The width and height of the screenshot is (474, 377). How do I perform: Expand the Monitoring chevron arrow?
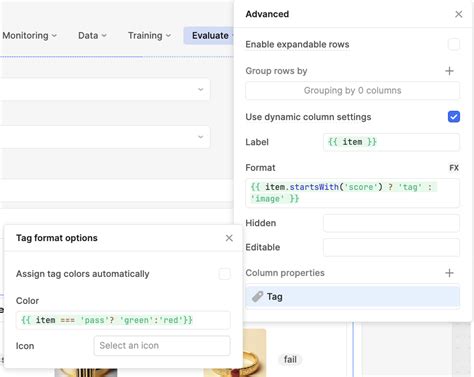pyautogui.click(x=54, y=36)
